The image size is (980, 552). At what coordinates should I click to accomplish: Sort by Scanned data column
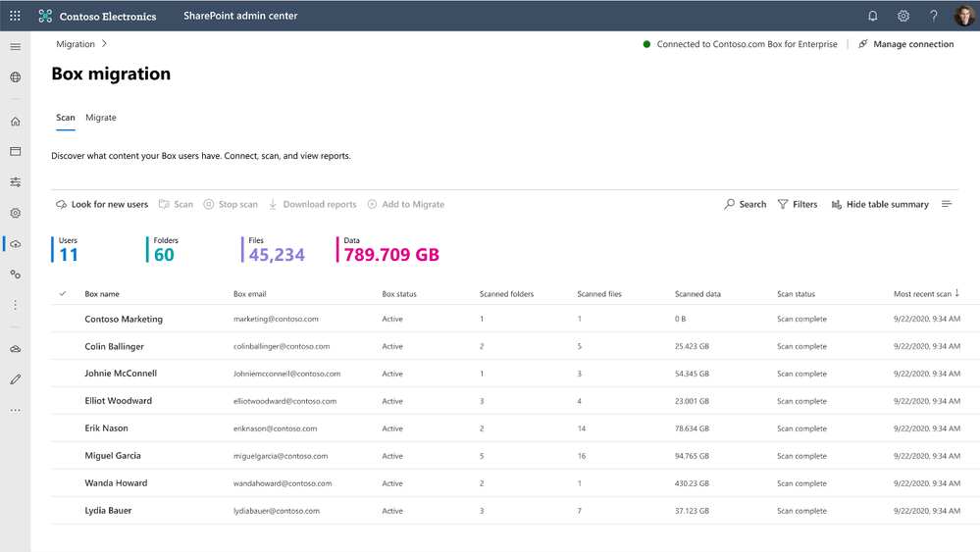pyautogui.click(x=697, y=294)
